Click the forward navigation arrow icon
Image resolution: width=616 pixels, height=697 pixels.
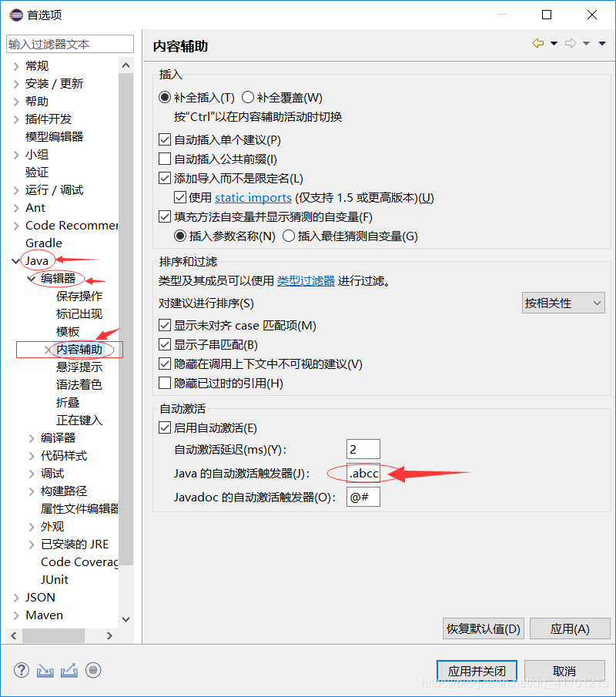(x=571, y=43)
